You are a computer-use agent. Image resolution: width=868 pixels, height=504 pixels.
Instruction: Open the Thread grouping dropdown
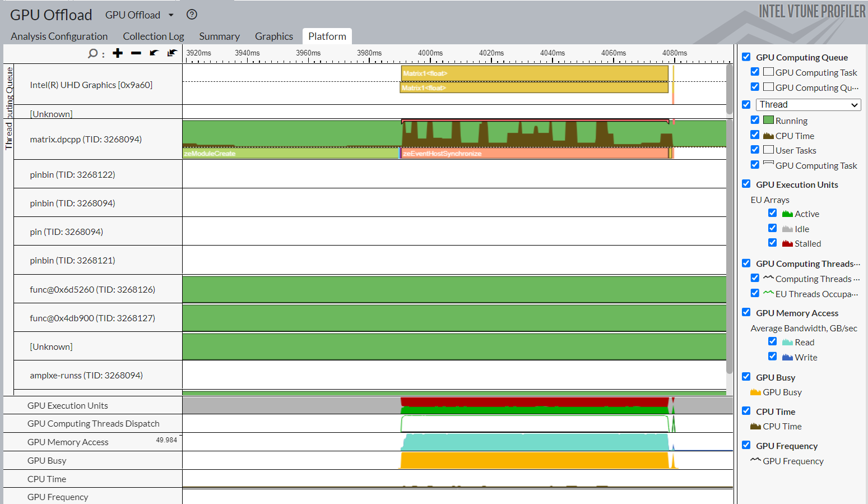point(808,105)
